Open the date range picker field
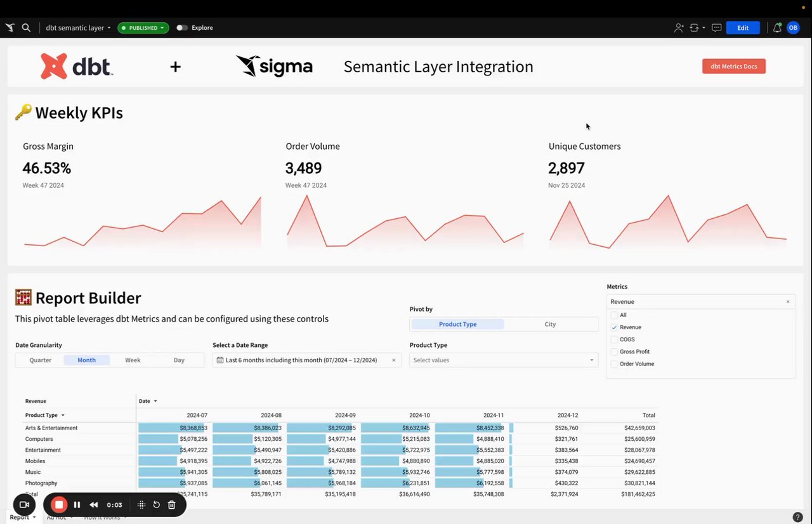Screen dimensions: 812x524 tap(307, 360)
